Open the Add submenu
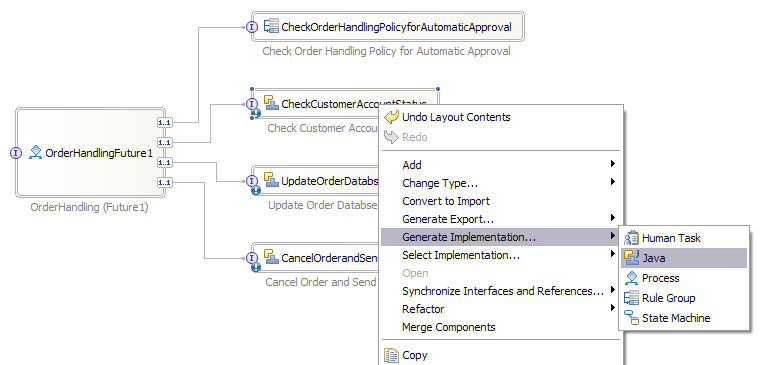The width and height of the screenshot is (761, 365). (500, 165)
